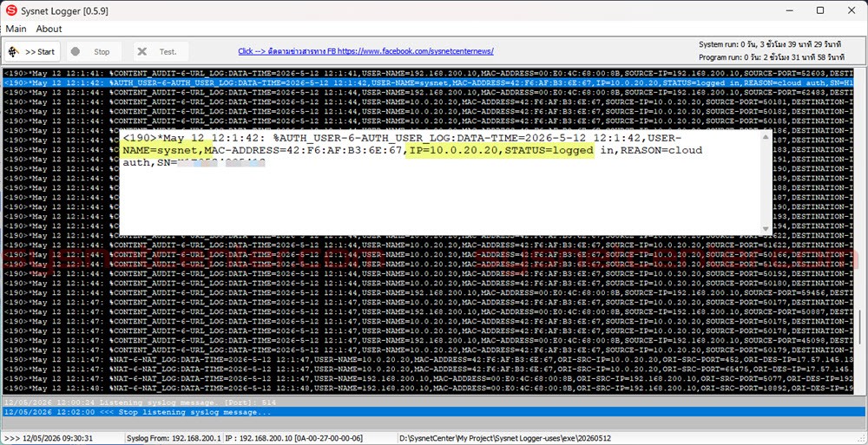Click the 'IP : 192.168.200.10' status entry
868x445 pixels.
[x=294, y=438]
